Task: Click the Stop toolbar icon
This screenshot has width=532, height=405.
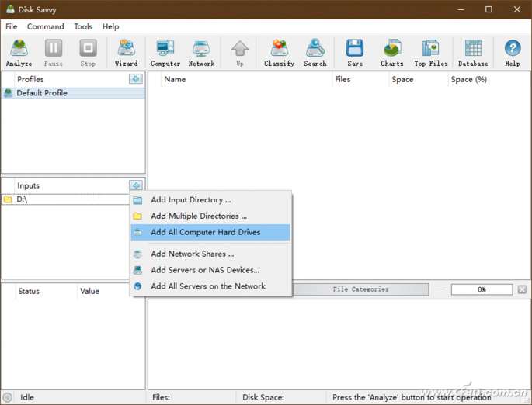Action: click(88, 53)
